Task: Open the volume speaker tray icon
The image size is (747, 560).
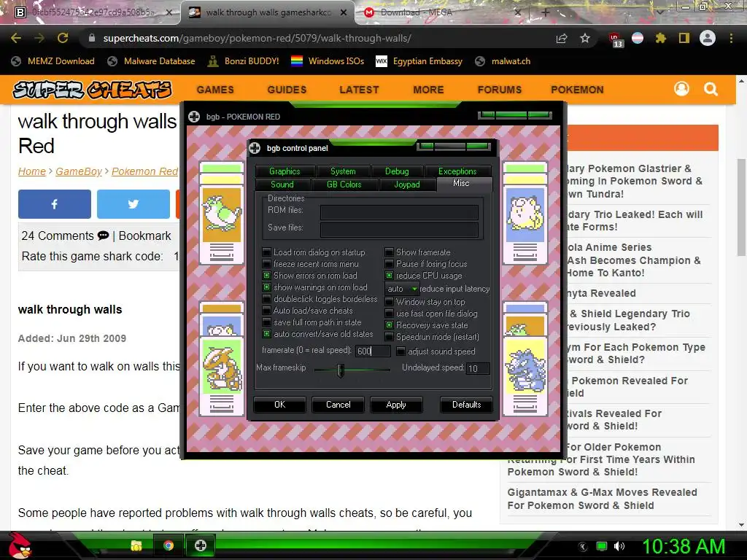Action: (619, 546)
